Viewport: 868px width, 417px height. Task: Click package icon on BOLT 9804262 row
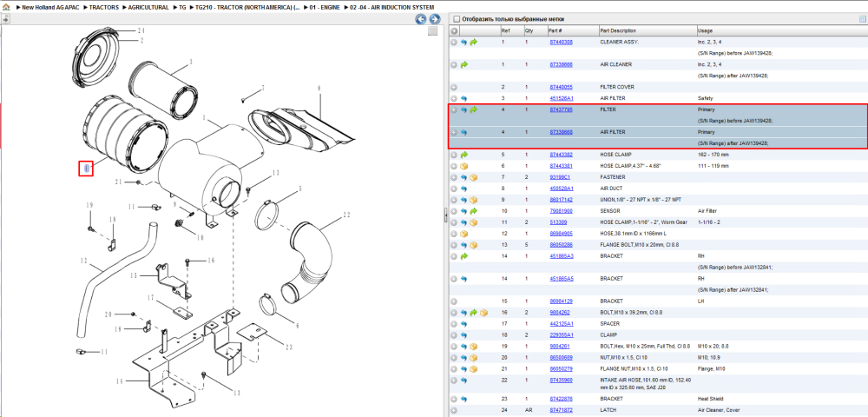[483, 313]
